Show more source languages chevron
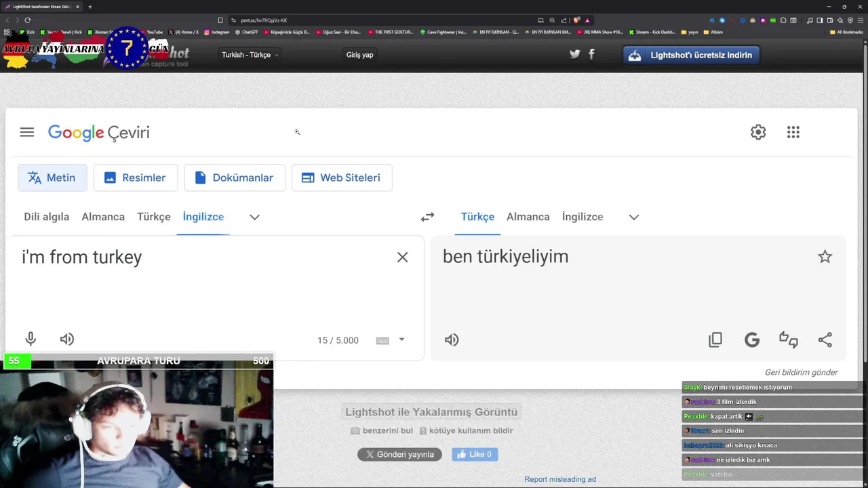Image resolution: width=868 pixels, height=488 pixels. (255, 217)
